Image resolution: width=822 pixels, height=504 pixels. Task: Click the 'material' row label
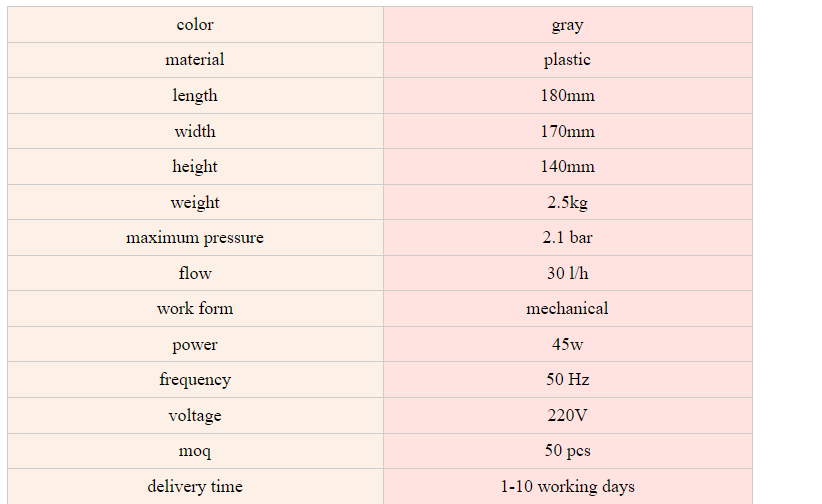coord(195,60)
